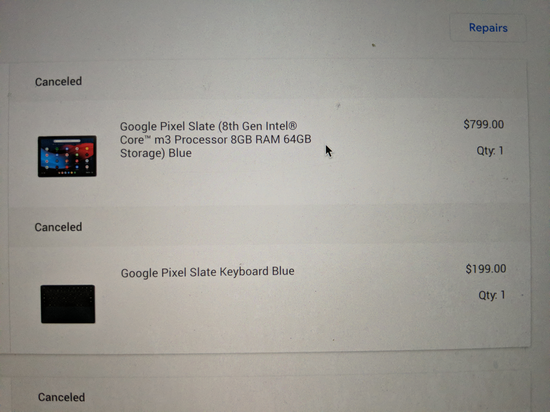Click the first Canceled status label
The width and height of the screenshot is (550, 412).
(x=58, y=81)
